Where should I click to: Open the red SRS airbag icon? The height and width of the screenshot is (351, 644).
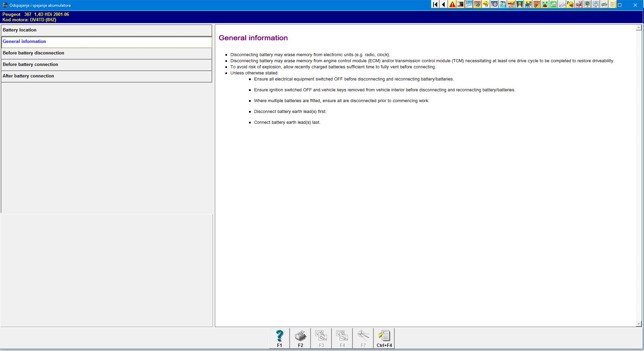(x=579, y=4)
